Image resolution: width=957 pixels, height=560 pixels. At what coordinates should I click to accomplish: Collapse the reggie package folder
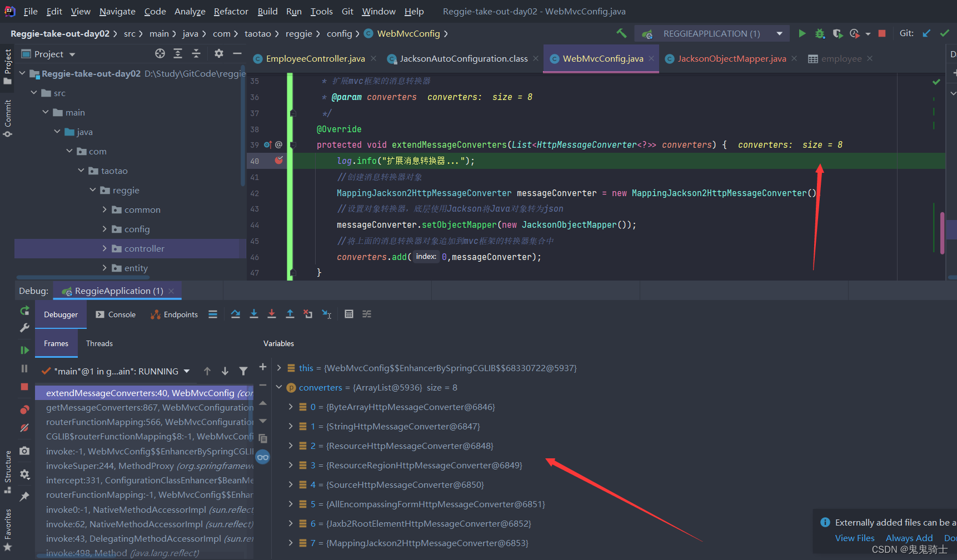coord(93,190)
